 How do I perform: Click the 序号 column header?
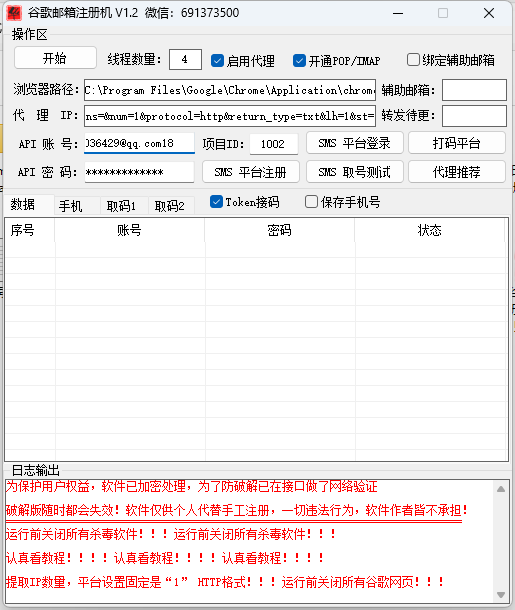click(x=30, y=230)
